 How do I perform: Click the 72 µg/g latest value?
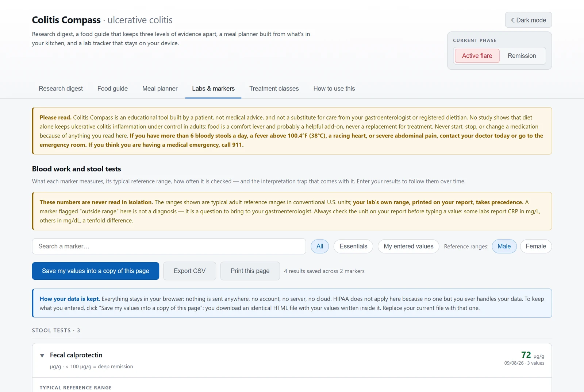[x=533, y=355]
